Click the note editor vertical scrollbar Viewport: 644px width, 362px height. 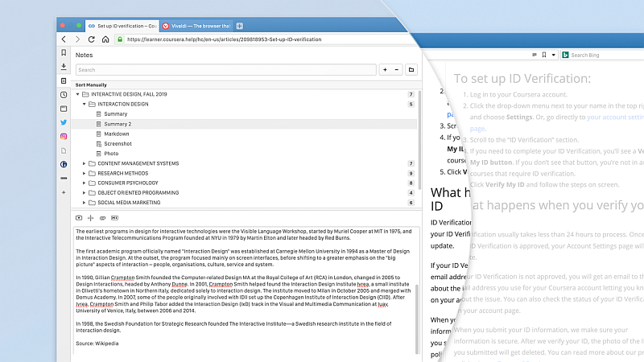point(418,319)
